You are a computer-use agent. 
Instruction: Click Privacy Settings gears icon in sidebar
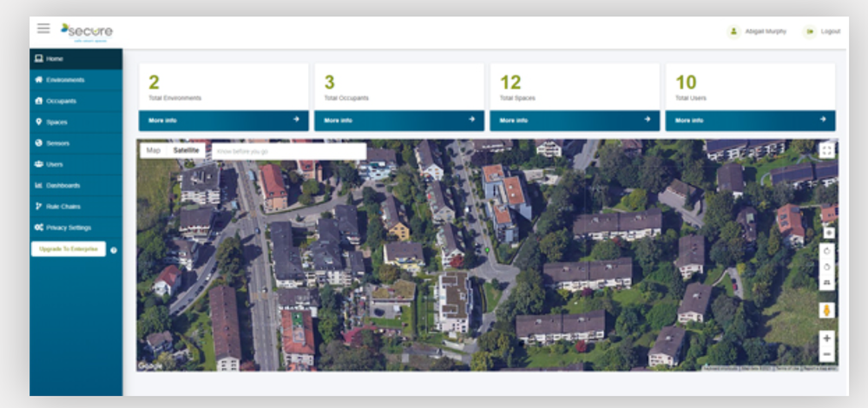coord(39,227)
